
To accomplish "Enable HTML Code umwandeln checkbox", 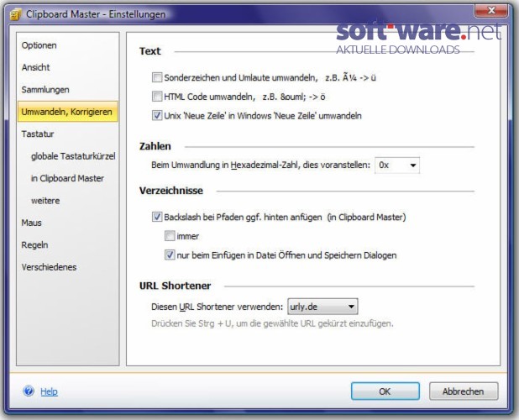I will 157,97.
